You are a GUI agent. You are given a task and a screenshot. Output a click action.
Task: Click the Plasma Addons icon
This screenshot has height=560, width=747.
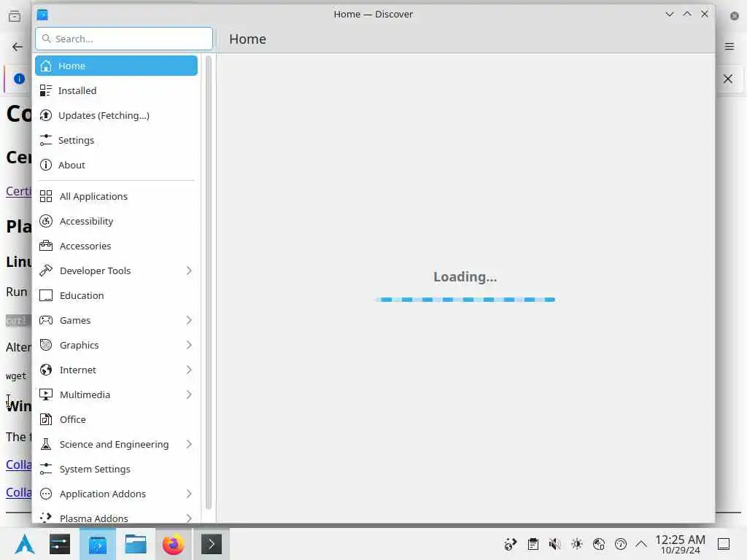46,517
